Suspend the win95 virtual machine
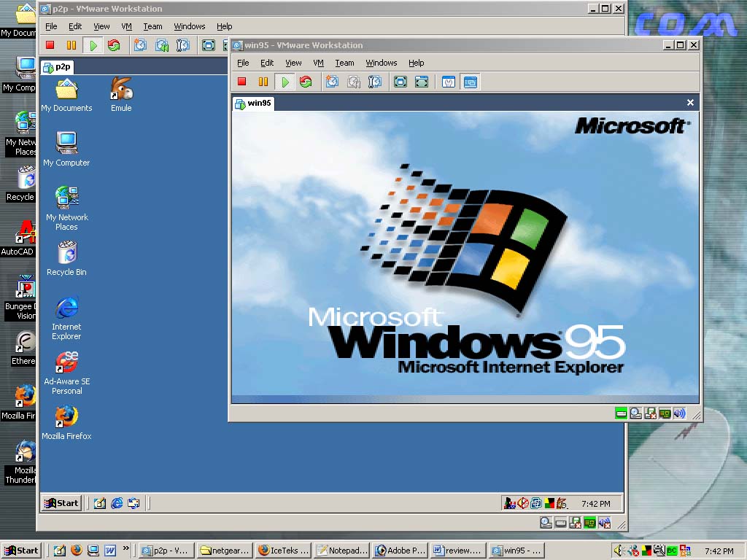 [263, 82]
